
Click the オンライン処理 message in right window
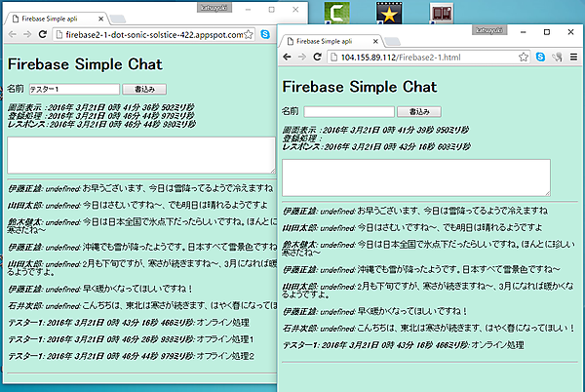(x=404, y=345)
